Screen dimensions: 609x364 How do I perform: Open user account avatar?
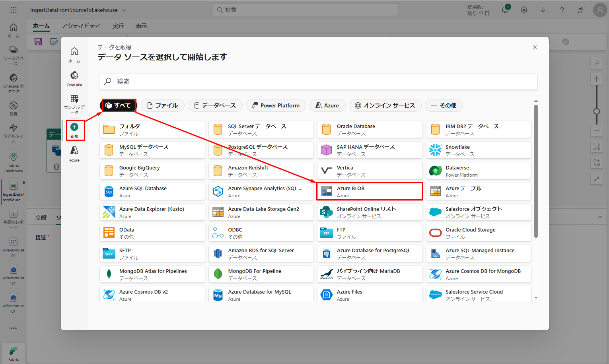600,10
